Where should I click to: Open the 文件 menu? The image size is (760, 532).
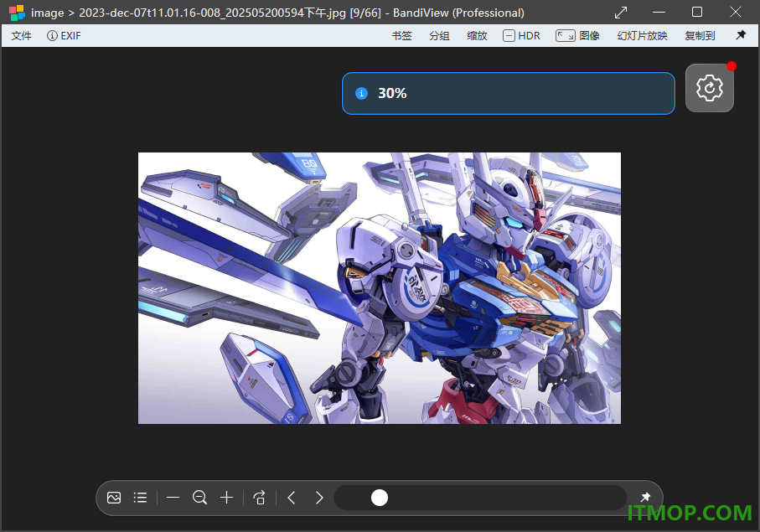point(21,36)
